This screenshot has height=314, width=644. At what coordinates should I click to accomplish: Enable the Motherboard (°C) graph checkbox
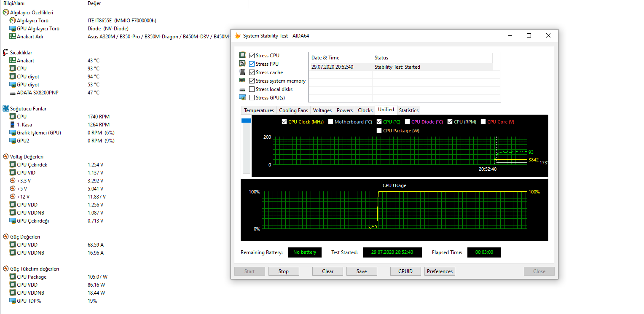pyautogui.click(x=330, y=122)
